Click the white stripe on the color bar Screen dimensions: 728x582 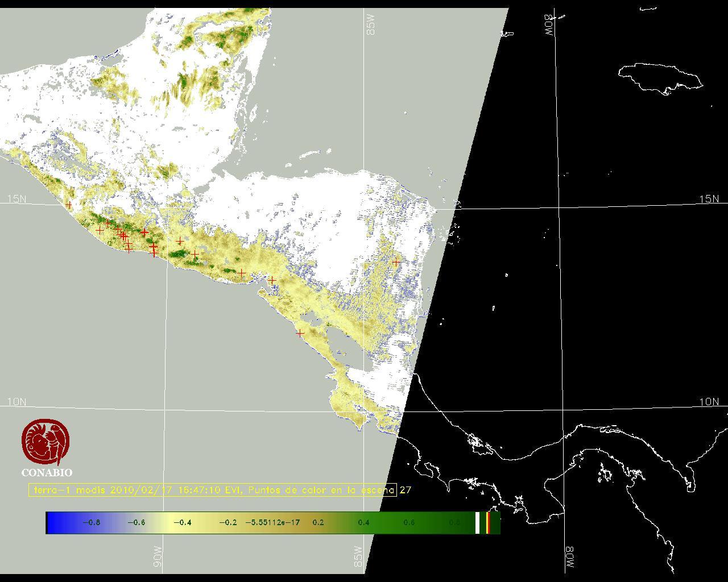[477, 523]
